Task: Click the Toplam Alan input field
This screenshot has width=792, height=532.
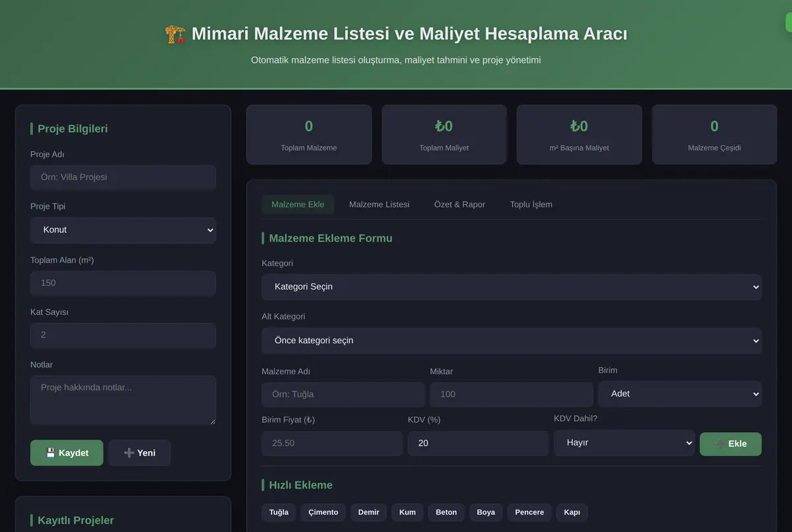Action: tap(123, 283)
